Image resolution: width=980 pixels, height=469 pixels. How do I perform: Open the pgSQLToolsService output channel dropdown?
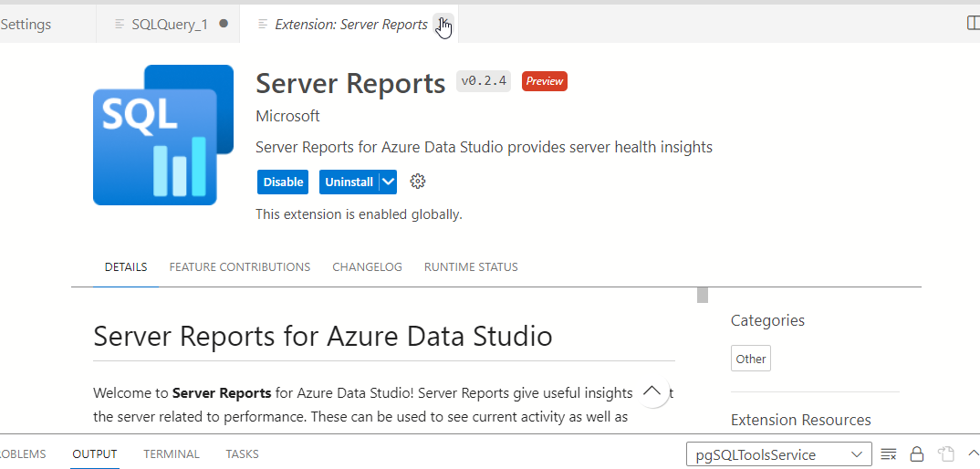[778, 454]
